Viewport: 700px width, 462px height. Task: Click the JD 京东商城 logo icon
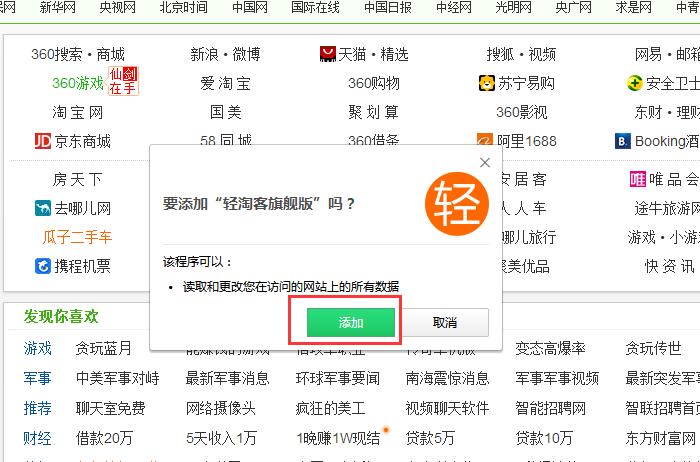pyautogui.click(x=43, y=141)
